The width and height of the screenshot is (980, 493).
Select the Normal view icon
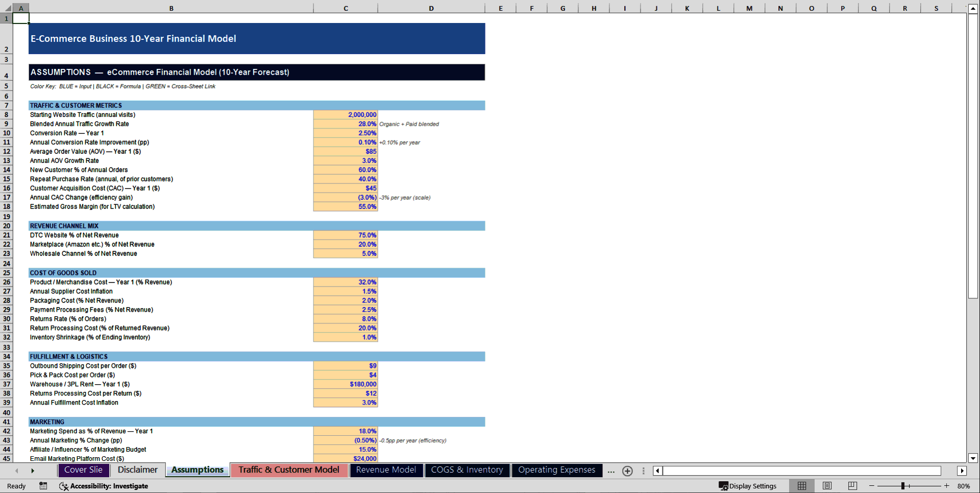click(802, 486)
